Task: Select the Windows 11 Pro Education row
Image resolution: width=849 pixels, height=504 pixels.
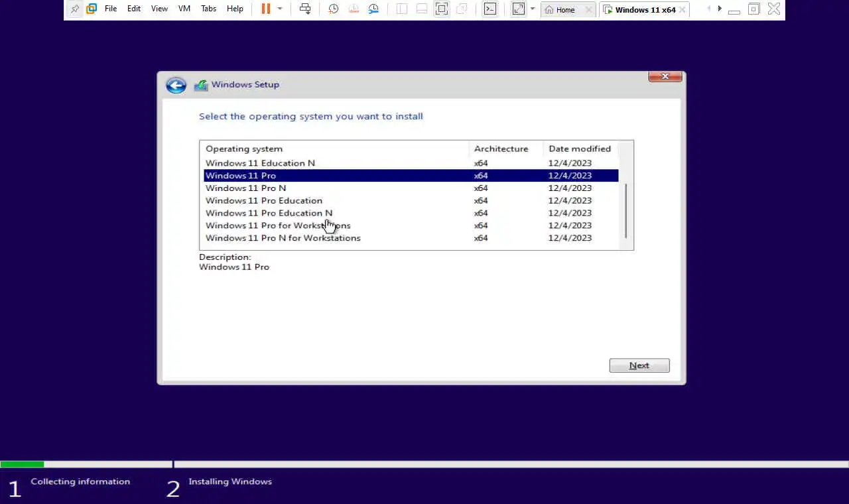Action: [411, 201]
